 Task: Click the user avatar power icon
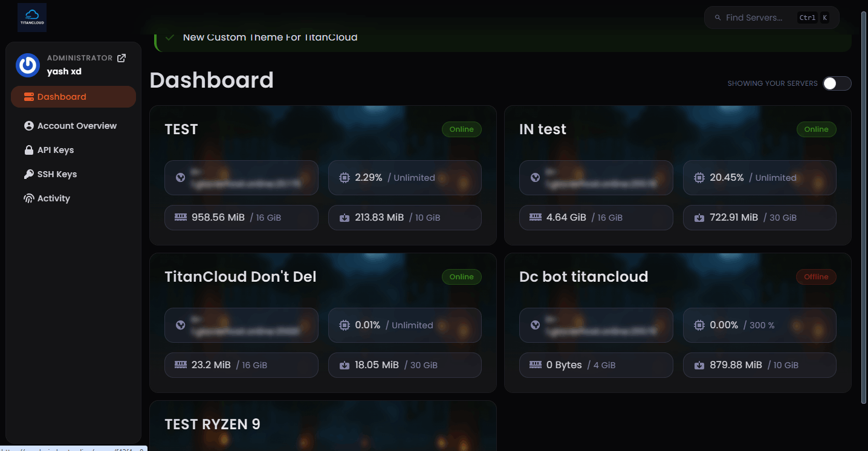pyautogui.click(x=28, y=65)
